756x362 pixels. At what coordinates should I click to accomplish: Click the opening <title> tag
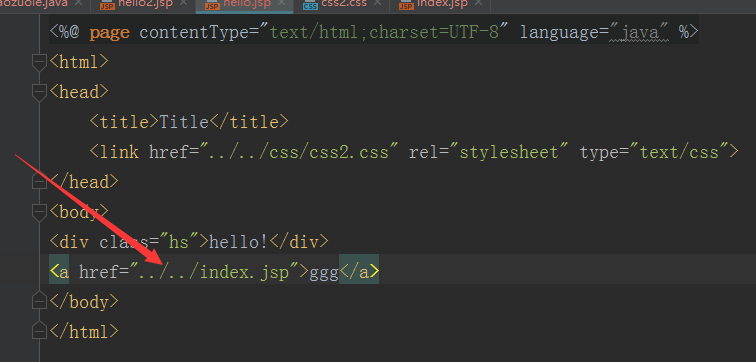pos(124,122)
